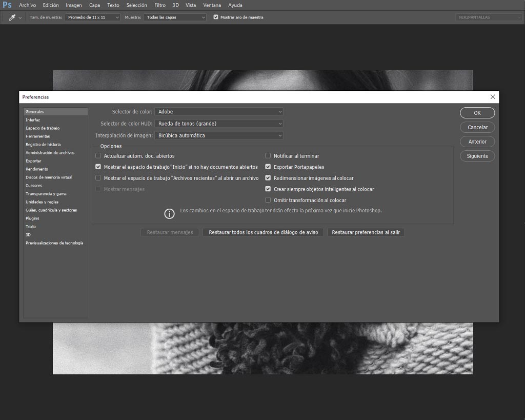This screenshot has width=525, height=420.
Task: Click Restaurar todos los cuadros de diálogo de aviso
Action: pos(263,232)
